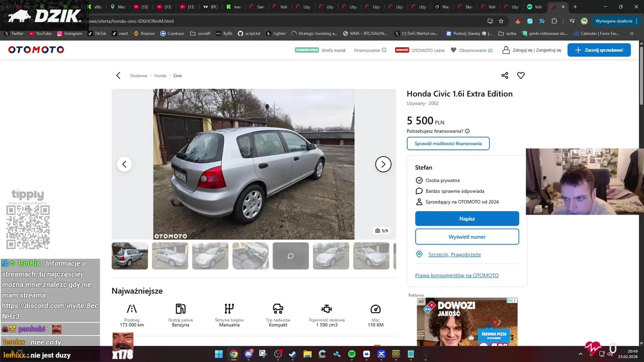Open YouTube bookmark

40,34
